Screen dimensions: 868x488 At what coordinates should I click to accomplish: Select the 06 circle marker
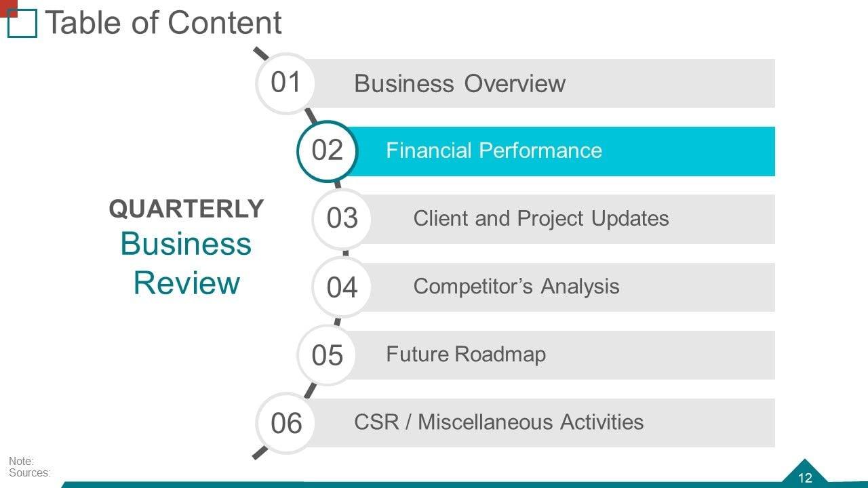click(285, 423)
